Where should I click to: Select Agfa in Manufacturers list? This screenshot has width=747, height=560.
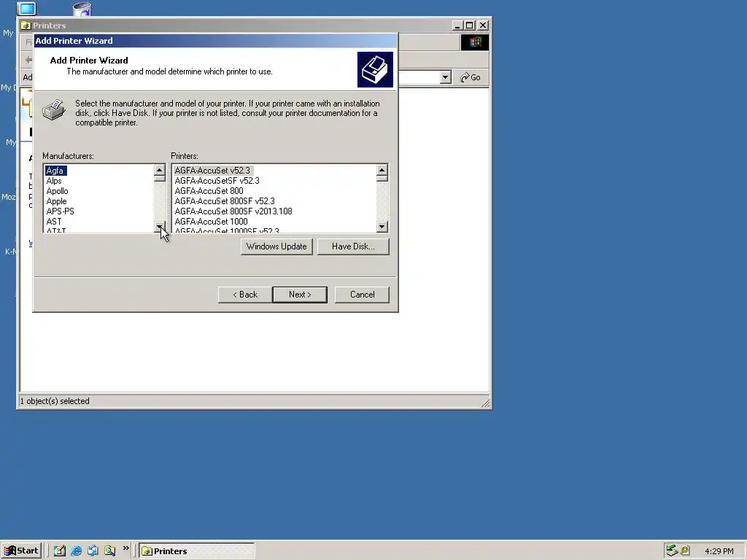[x=55, y=171]
